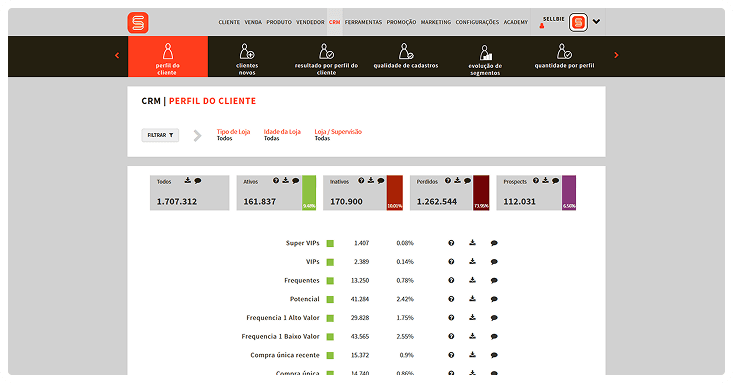Click the purple Prospects percentage bar
733x383 pixels.
(x=569, y=193)
